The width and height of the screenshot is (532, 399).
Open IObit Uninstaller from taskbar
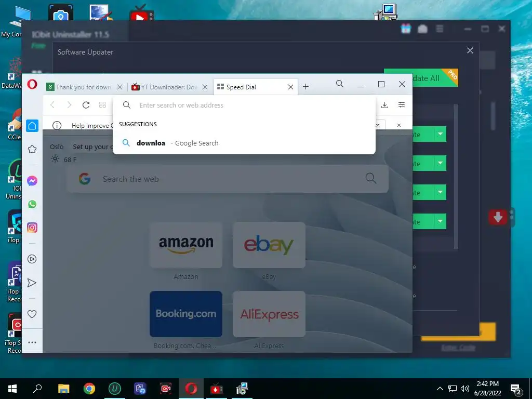click(115, 389)
